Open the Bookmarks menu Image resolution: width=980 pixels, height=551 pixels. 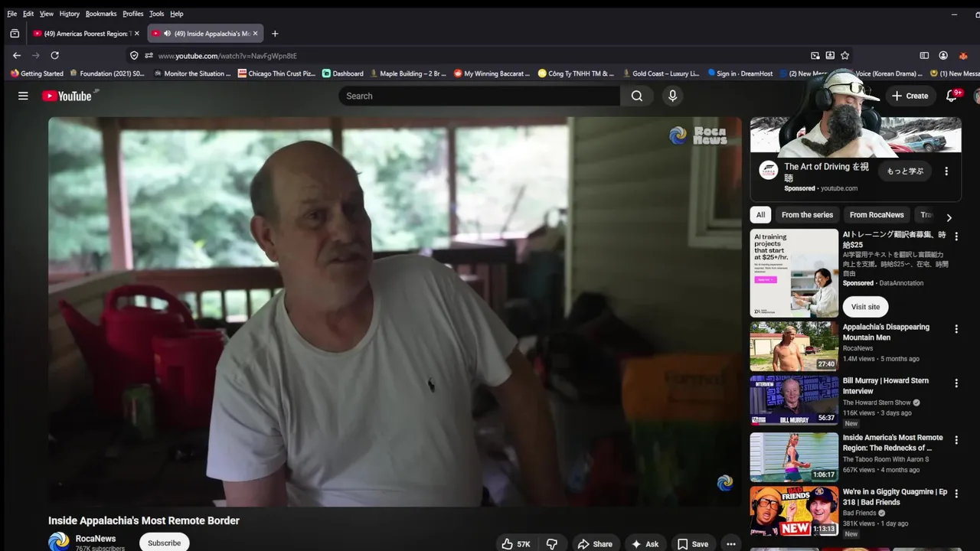101,14
